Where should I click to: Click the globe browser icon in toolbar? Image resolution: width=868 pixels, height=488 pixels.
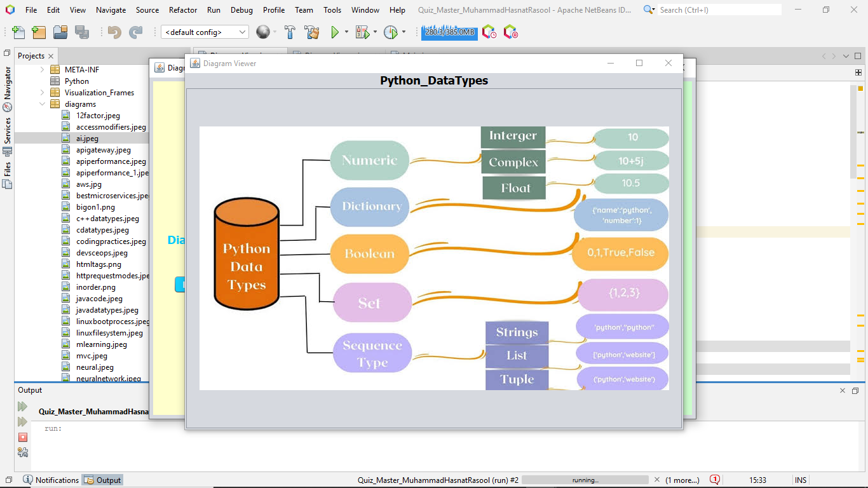point(263,32)
